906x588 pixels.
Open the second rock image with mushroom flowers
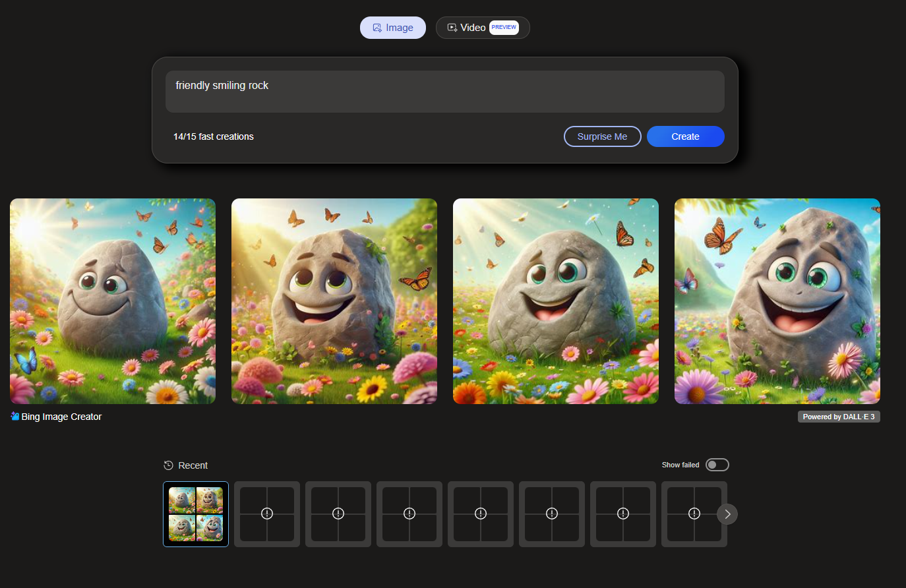[x=334, y=301]
